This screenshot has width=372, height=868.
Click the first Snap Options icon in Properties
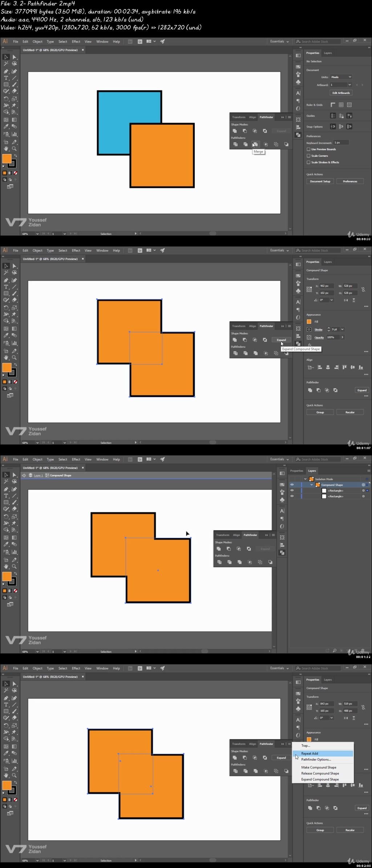click(333, 126)
